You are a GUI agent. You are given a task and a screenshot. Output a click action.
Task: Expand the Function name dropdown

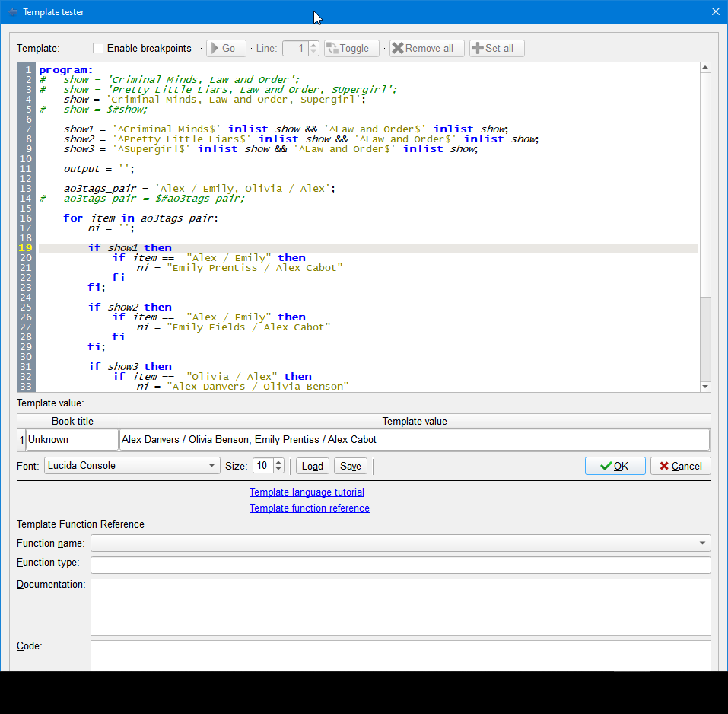tap(701, 543)
